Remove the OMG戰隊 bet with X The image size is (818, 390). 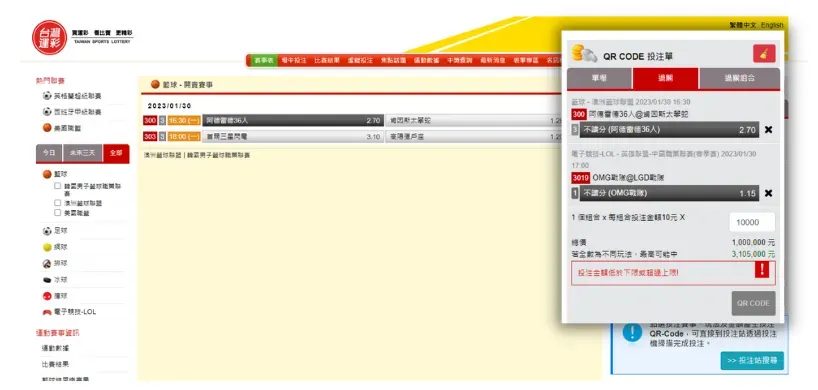tap(768, 193)
